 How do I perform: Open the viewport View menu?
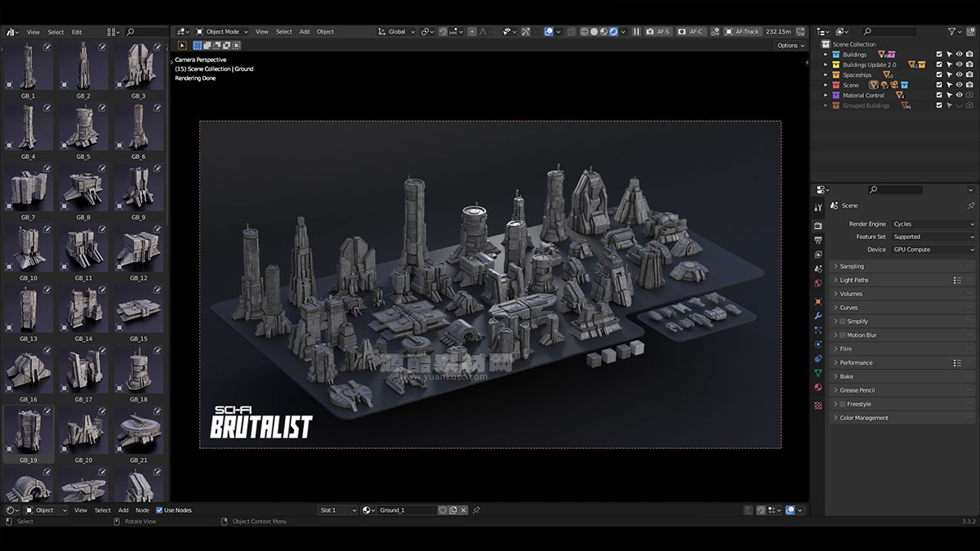[262, 31]
